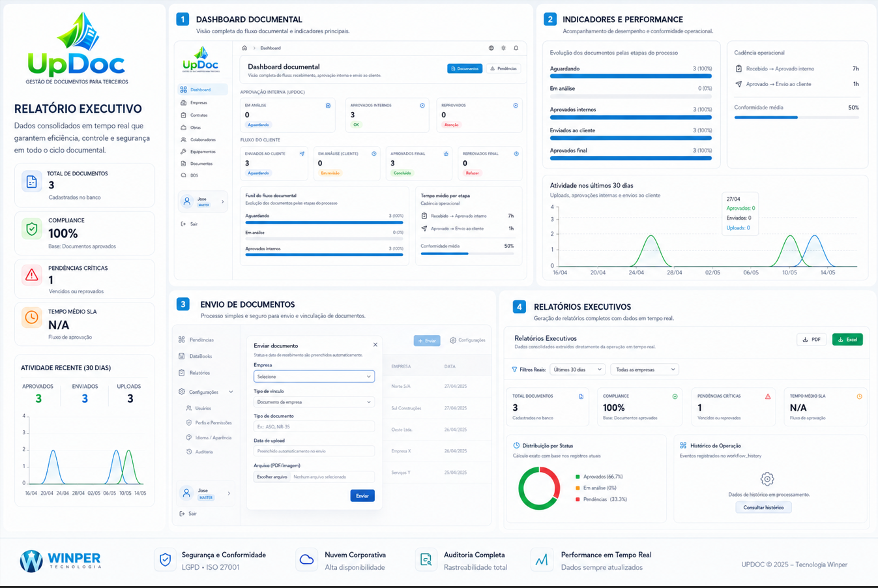Toggle the sun theme icon in header
878x588 pixels.
(503, 48)
